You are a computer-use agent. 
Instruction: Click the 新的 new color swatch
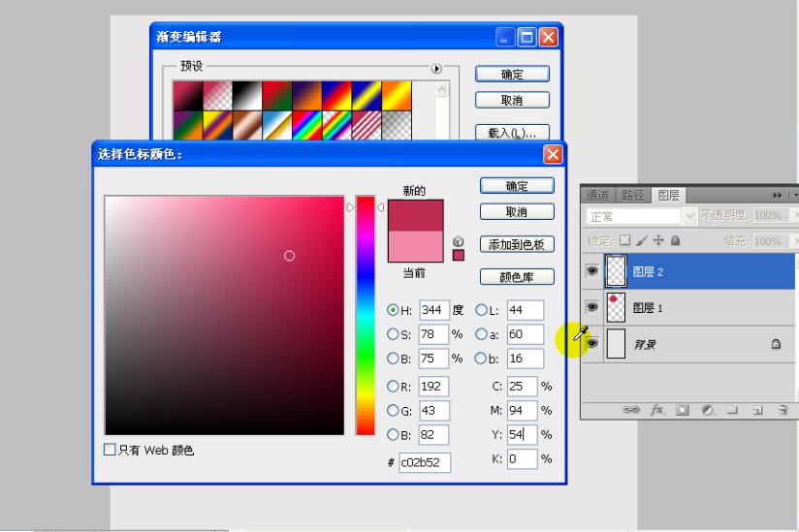click(415, 215)
